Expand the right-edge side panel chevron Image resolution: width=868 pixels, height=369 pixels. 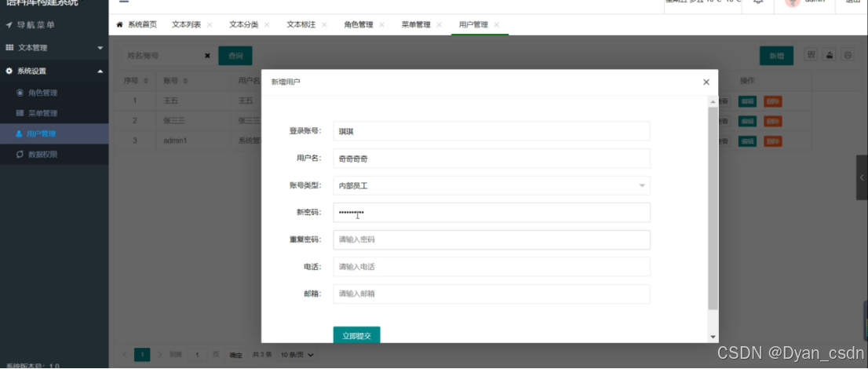pos(862,177)
